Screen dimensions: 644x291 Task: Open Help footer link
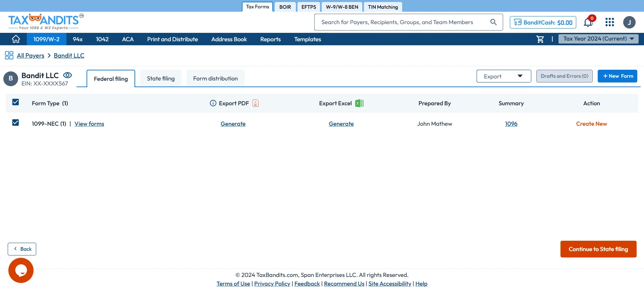click(421, 284)
